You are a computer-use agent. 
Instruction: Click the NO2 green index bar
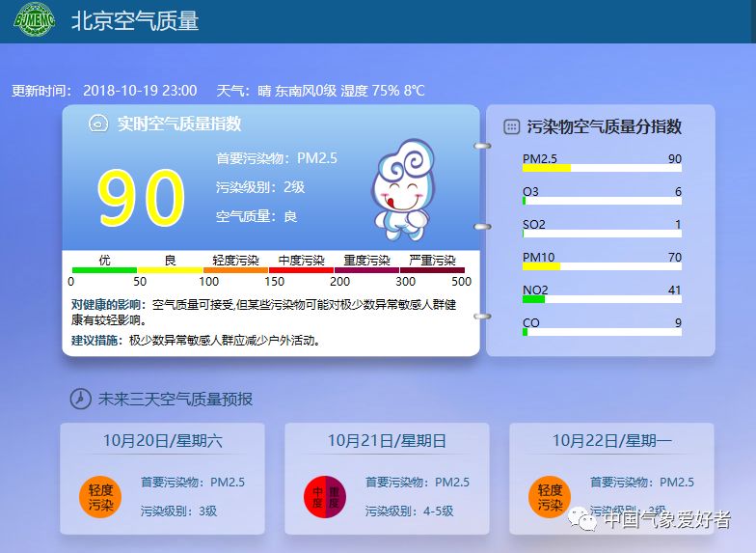click(534, 299)
